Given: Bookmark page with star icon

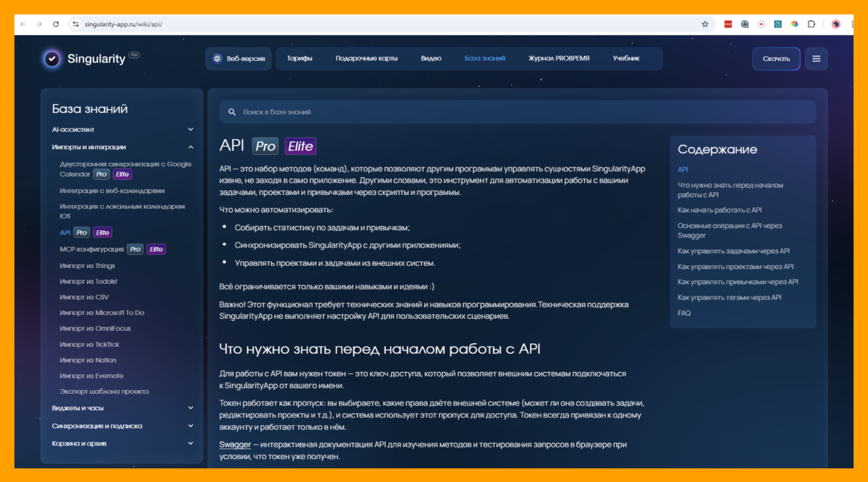Looking at the screenshot, I should pyautogui.click(x=705, y=24).
